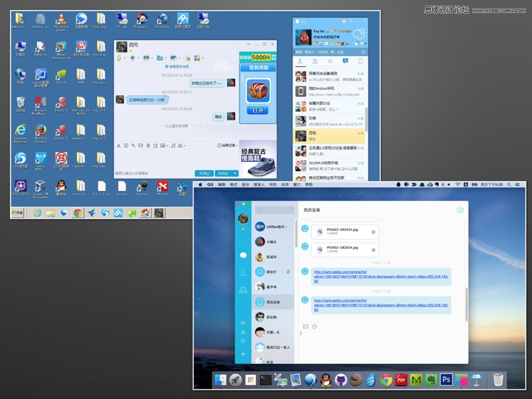Click the file transfer folder icon in 我的设备 header
Viewport: 532px width, 399px height.
click(460, 210)
